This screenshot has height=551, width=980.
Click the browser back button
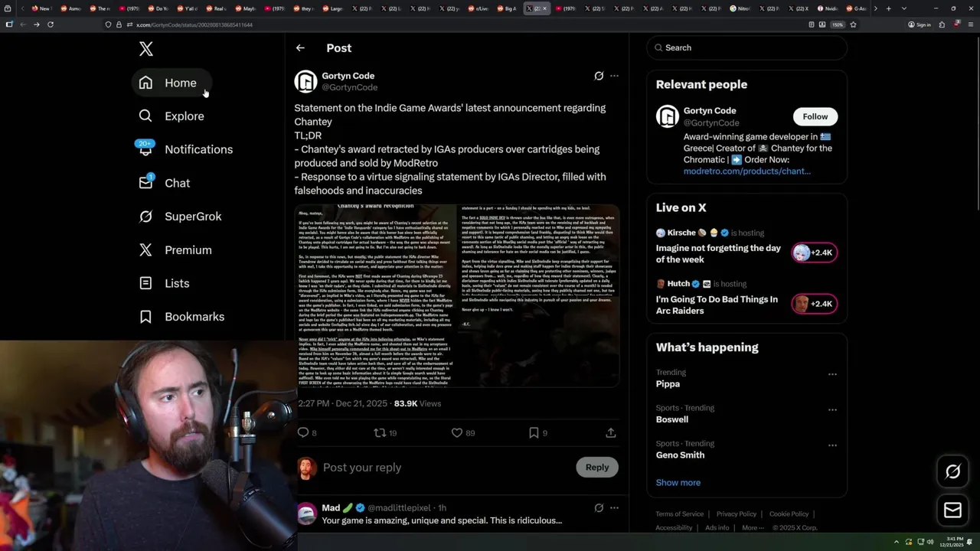(23, 24)
